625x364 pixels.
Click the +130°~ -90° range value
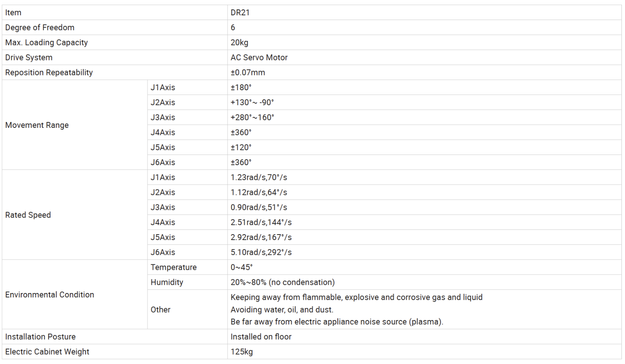252,102
